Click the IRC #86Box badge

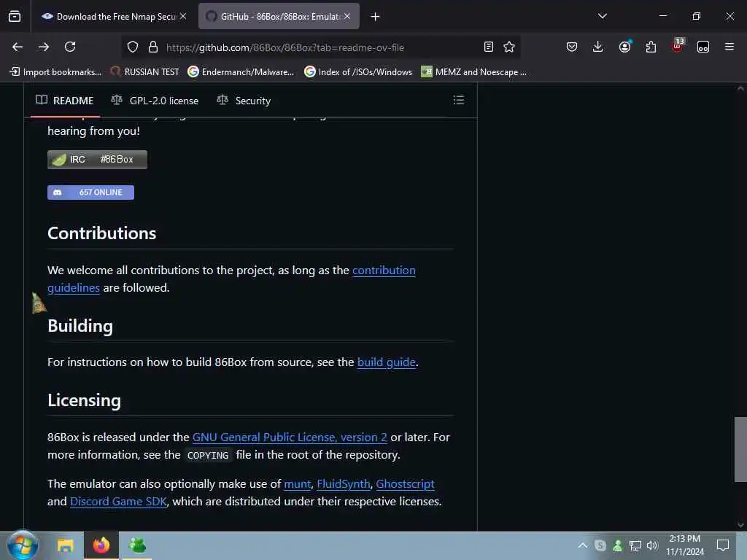click(97, 160)
